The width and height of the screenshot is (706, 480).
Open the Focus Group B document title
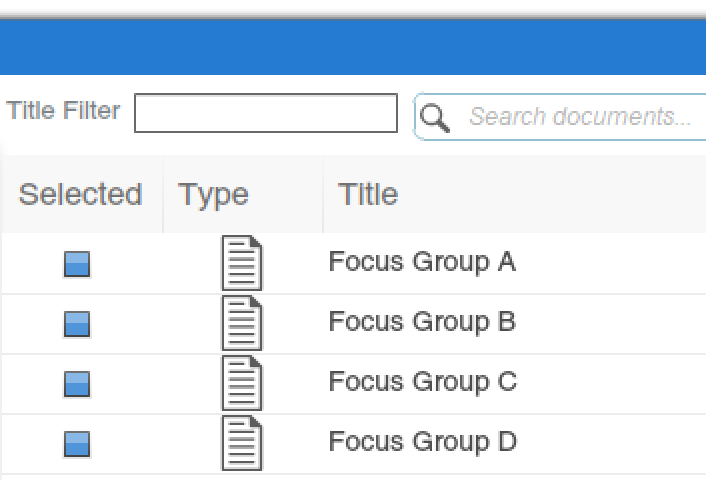[422, 322]
